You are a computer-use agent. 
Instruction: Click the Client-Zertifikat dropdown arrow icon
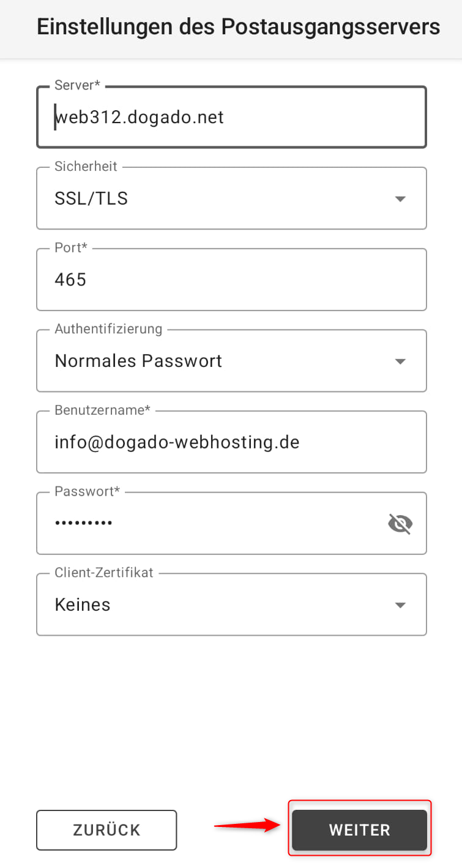point(400,605)
